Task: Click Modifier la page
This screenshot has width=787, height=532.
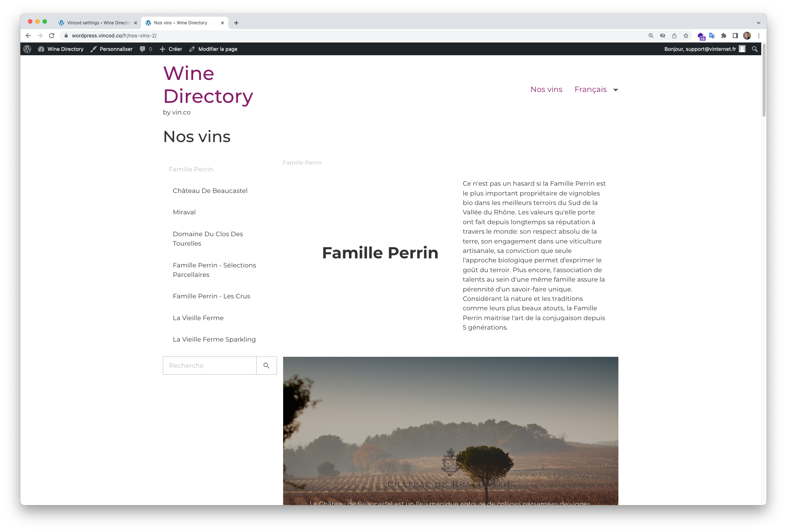Action: 213,49
